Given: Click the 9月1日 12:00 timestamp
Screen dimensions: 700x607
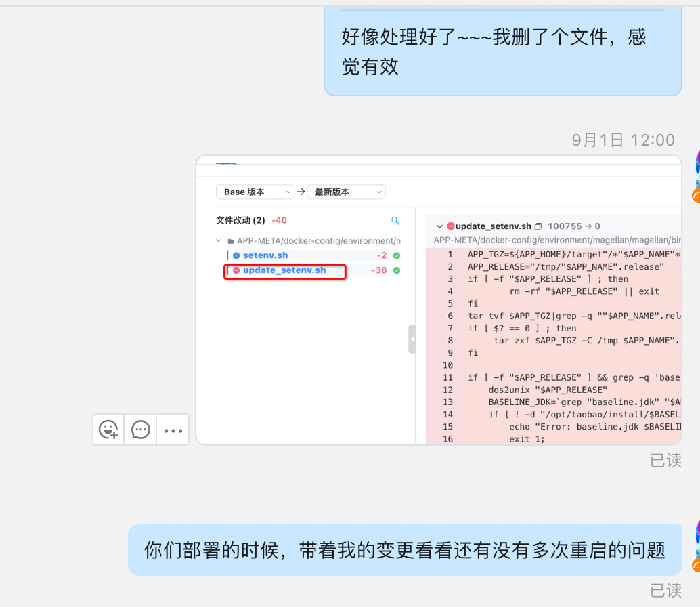Looking at the screenshot, I should 624,140.
